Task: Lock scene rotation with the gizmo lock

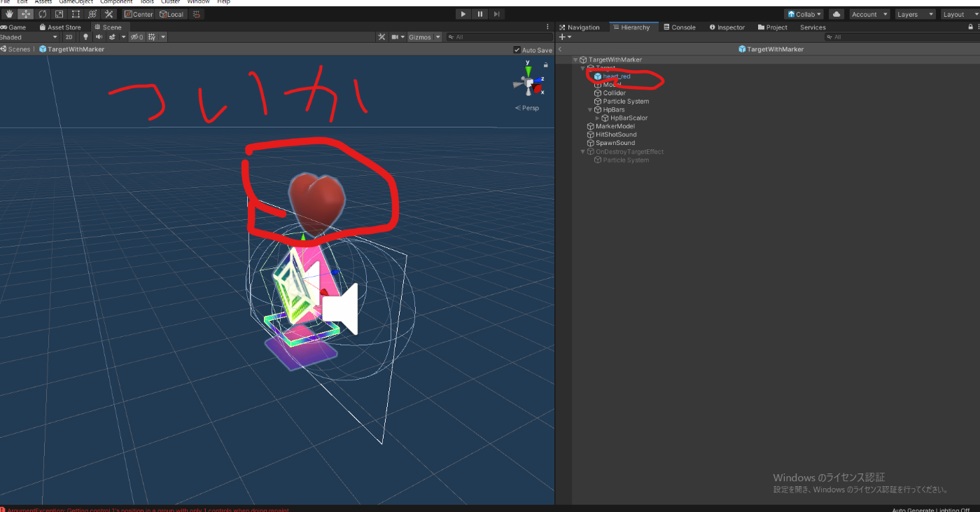Action: (545, 65)
